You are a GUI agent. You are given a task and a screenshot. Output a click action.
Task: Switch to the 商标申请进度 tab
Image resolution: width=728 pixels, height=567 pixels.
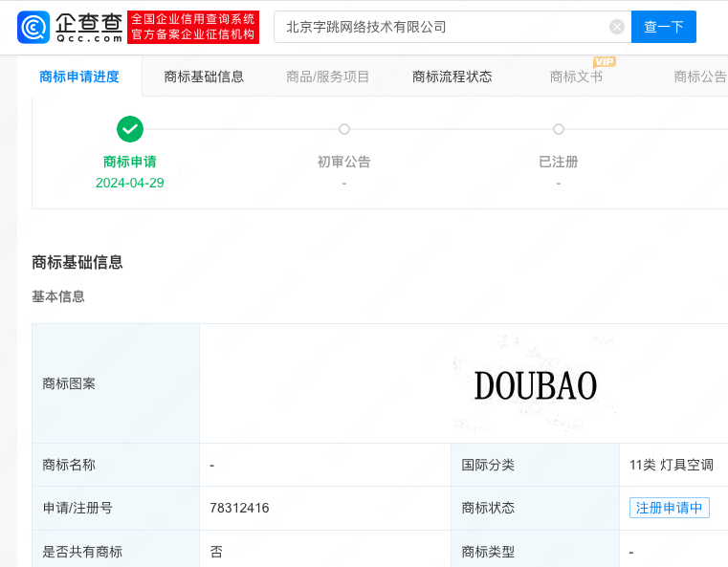pos(79,77)
